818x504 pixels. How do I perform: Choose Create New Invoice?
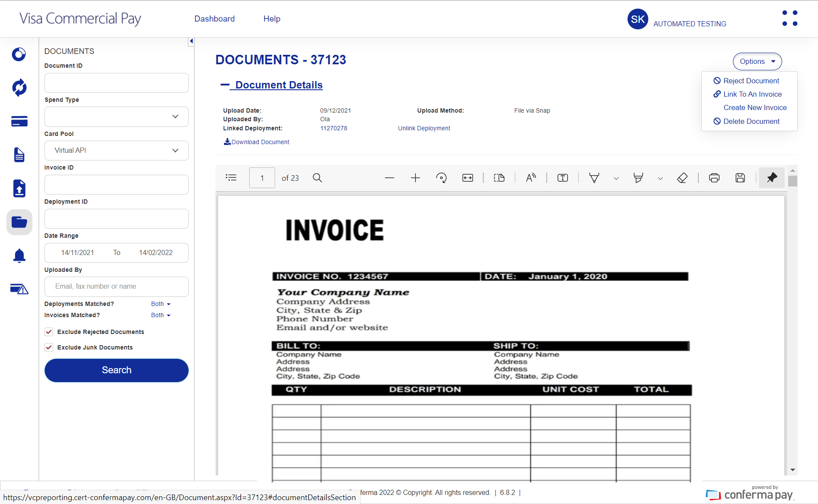click(x=755, y=107)
